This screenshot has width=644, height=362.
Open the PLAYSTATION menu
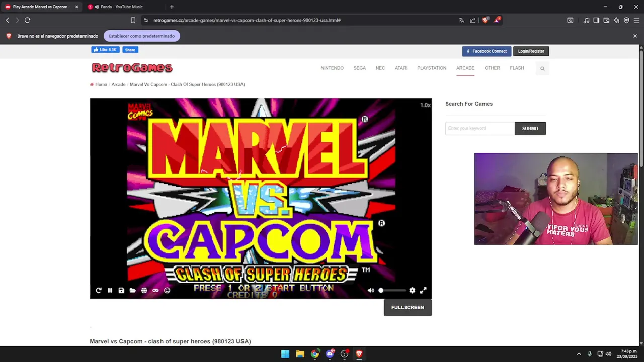point(432,68)
